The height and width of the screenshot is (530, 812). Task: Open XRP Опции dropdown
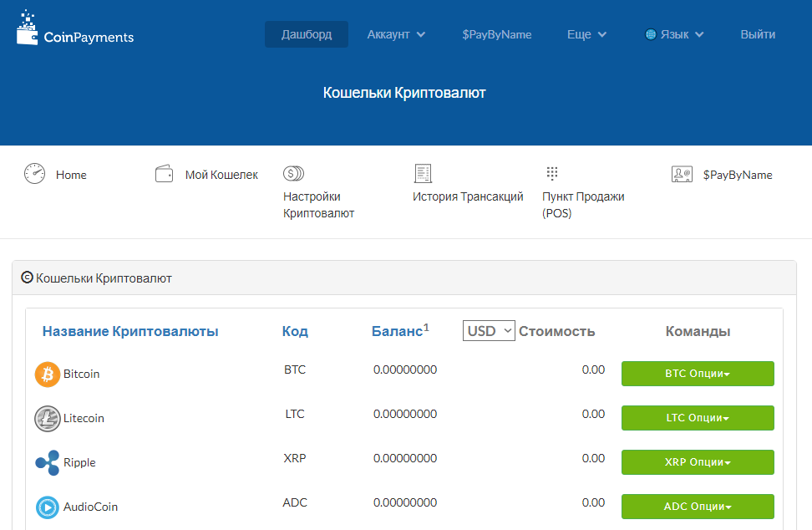click(x=698, y=462)
